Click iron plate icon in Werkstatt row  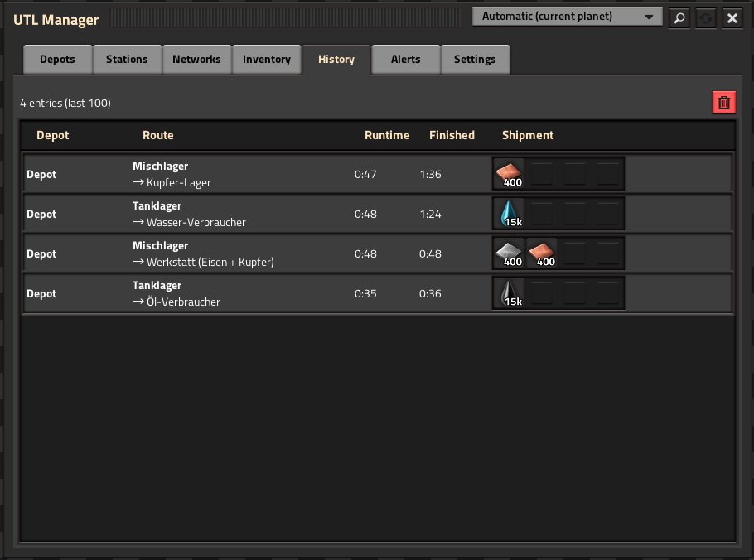509,253
